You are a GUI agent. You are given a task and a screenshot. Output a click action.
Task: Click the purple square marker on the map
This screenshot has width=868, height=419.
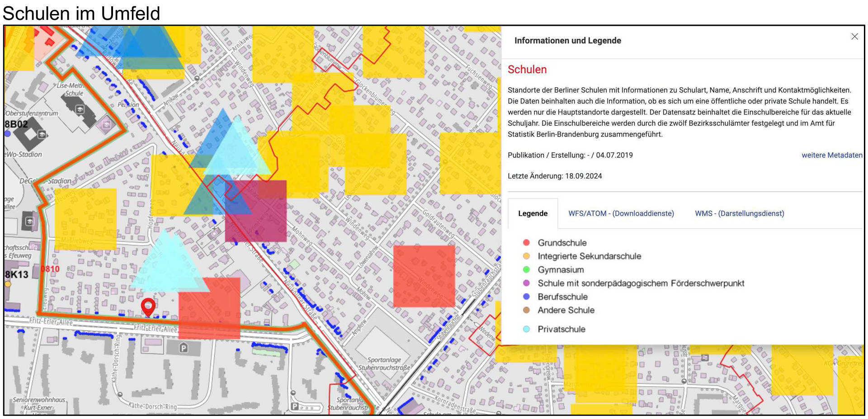pyautogui.click(x=256, y=211)
